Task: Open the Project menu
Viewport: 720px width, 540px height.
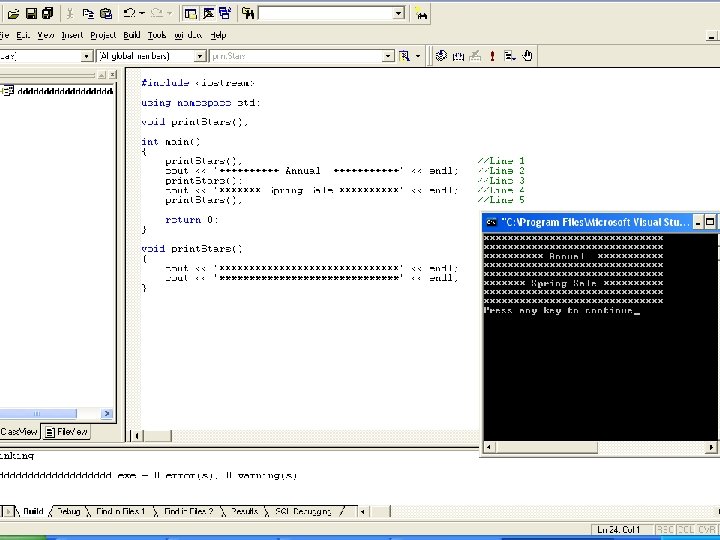Action: (x=103, y=35)
